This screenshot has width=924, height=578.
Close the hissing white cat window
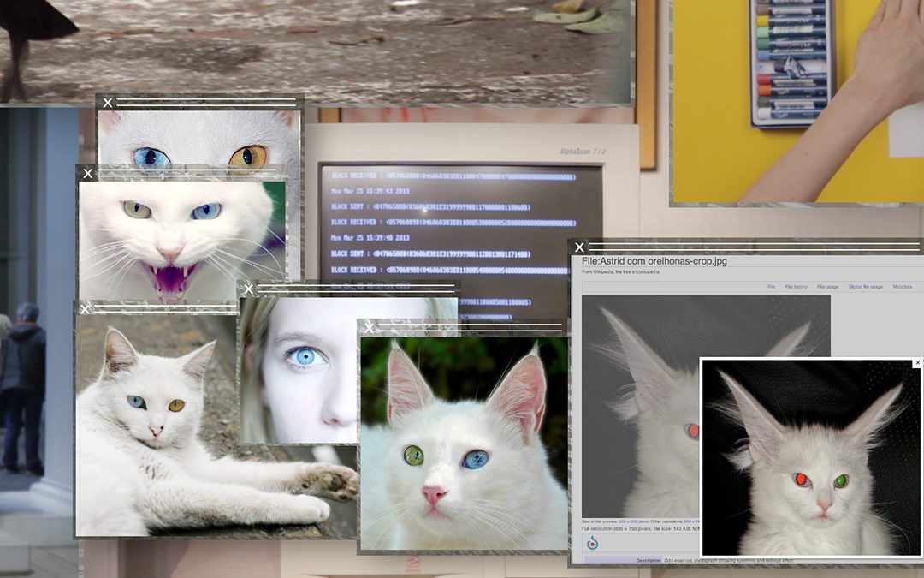coord(87,174)
